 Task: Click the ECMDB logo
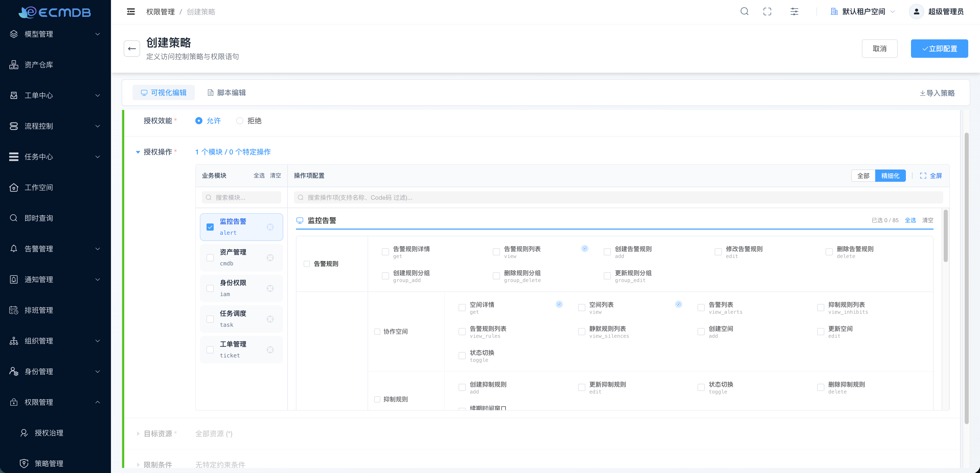[55, 12]
